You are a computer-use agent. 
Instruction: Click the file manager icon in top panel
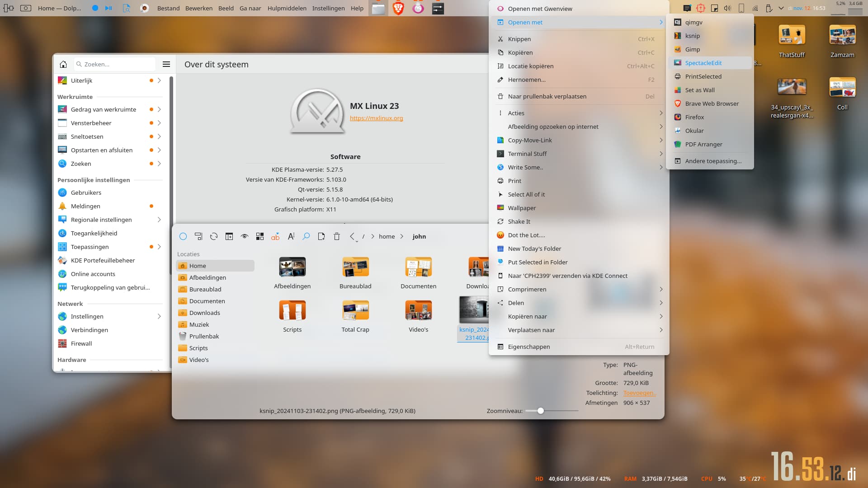point(378,8)
